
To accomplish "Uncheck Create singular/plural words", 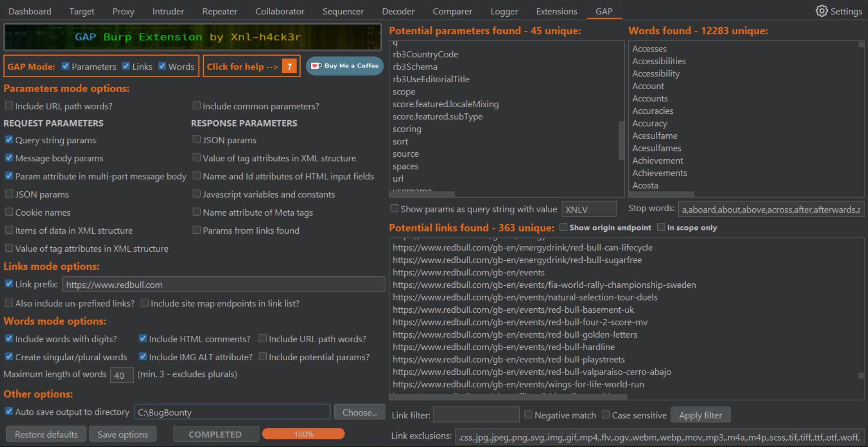I will (9, 357).
